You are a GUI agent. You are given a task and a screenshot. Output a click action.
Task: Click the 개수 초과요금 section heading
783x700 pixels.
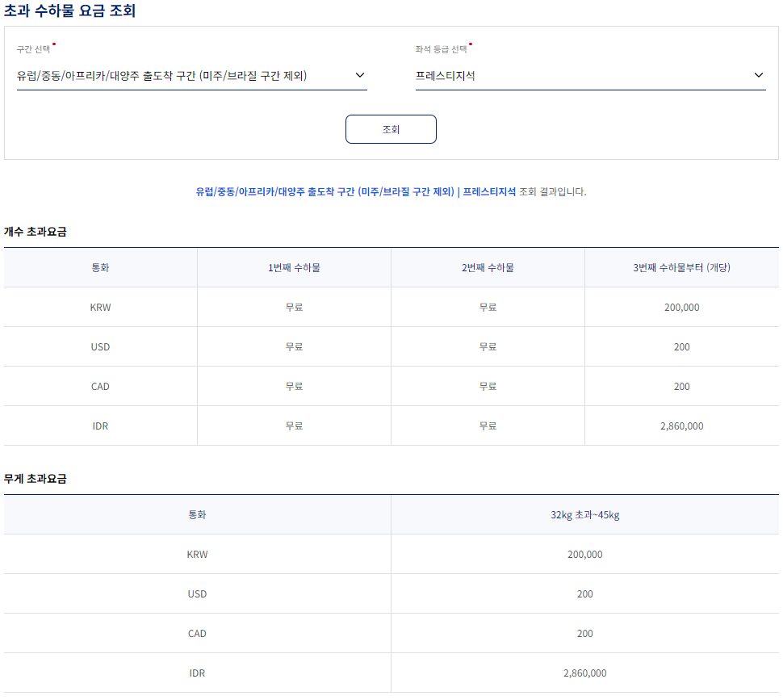click(x=34, y=230)
